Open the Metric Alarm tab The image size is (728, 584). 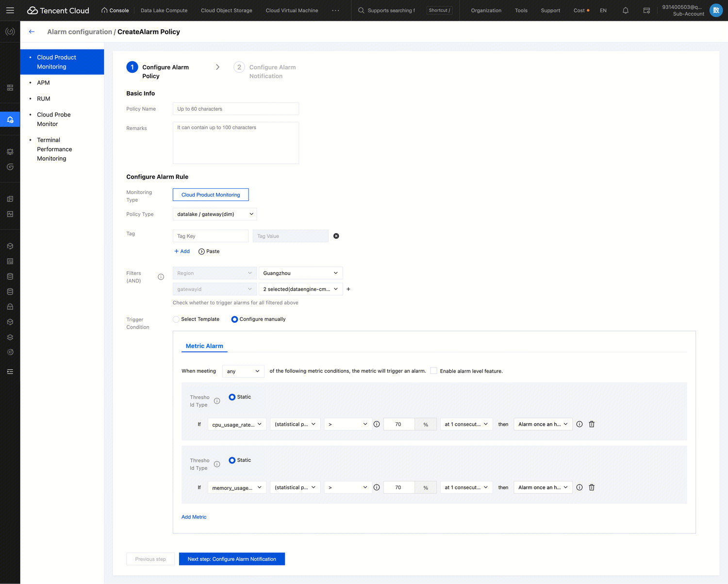coord(204,346)
